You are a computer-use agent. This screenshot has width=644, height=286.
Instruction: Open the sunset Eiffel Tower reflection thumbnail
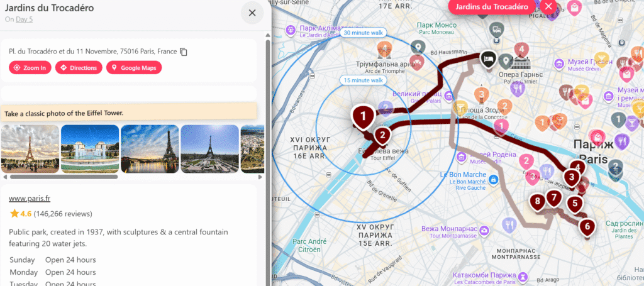[x=150, y=149]
